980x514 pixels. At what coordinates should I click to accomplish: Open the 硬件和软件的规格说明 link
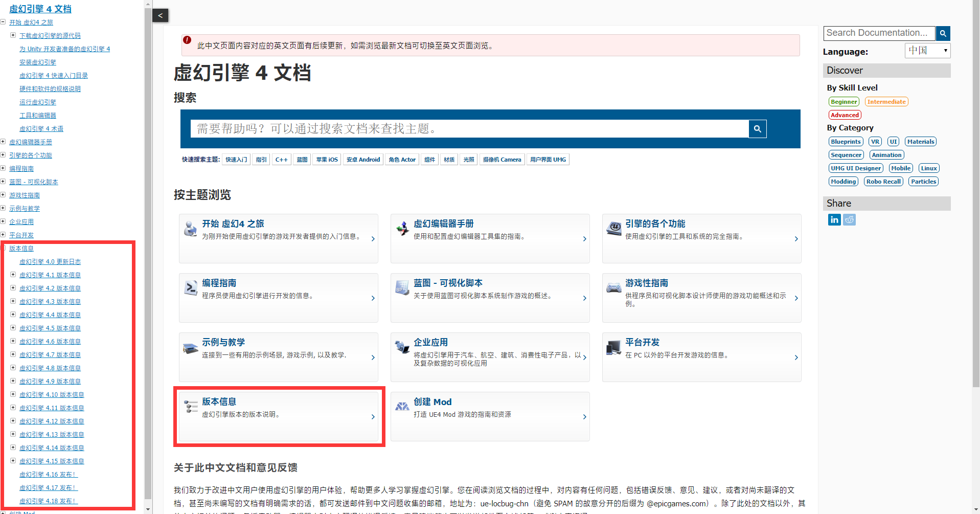50,89
